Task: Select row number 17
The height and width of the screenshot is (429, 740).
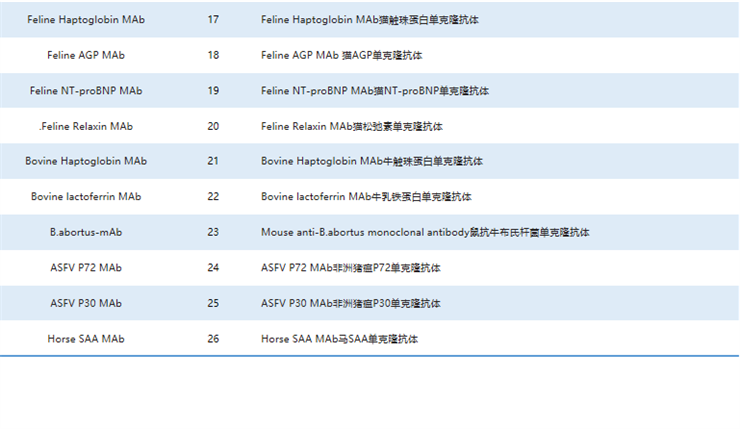Action: [x=213, y=19]
